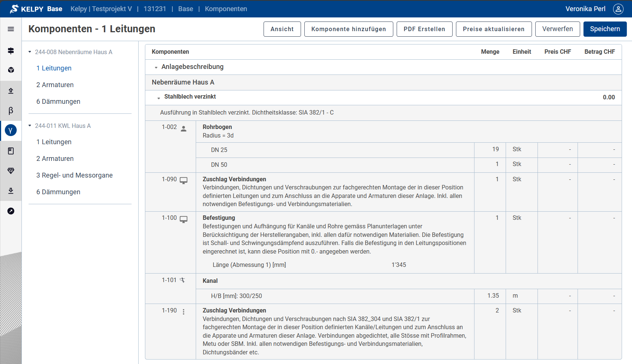Click the Speichern button
Screen dimensions: 632x364
[x=605, y=29]
